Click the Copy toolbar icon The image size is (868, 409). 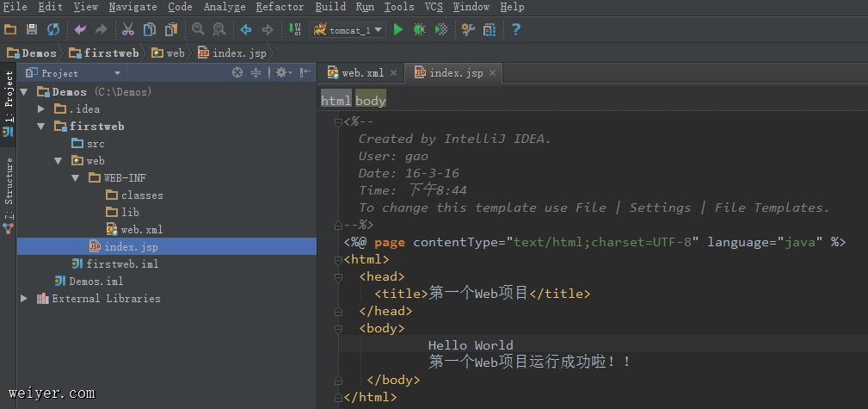[x=150, y=29]
